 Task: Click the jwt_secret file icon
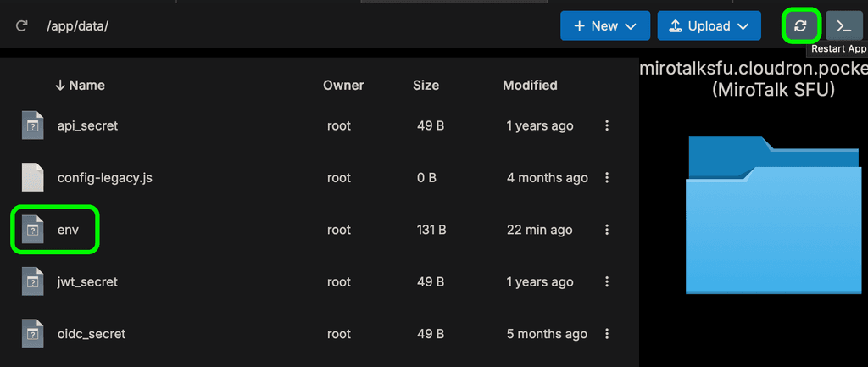[32, 281]
